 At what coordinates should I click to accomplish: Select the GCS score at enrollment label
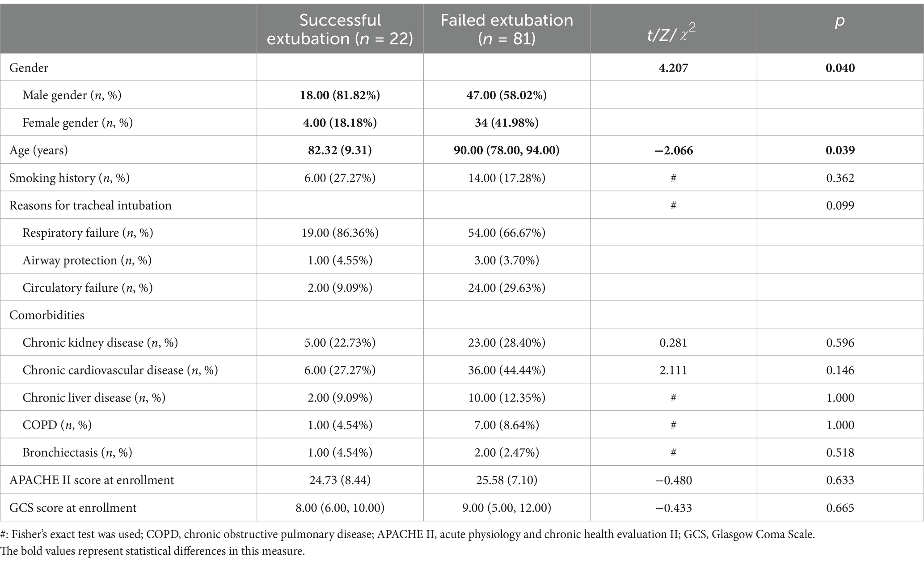pos(73,508)
